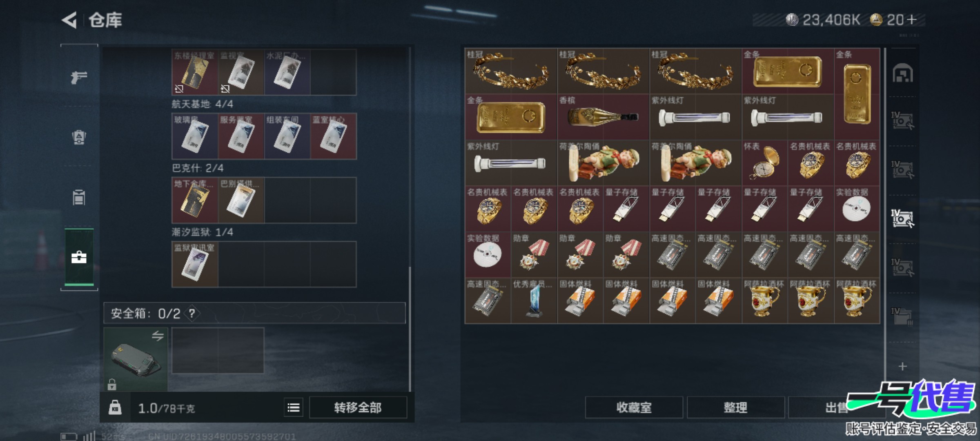Open the chest rig category icon
This screenshot has height=441, width=980.
coord(79,197)
